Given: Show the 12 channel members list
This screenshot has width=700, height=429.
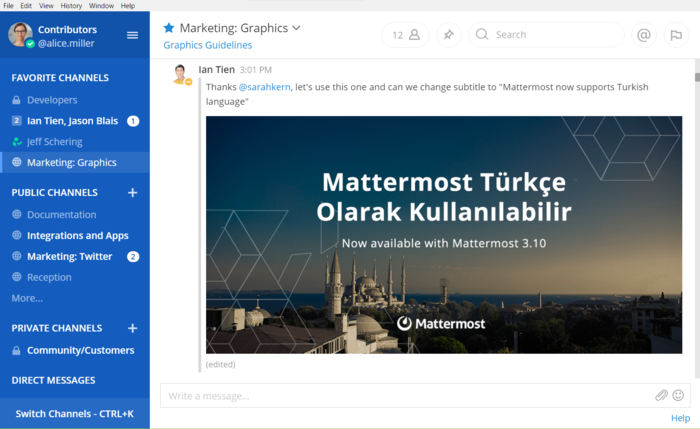Looking at the screenshot, I should [405, 35].
